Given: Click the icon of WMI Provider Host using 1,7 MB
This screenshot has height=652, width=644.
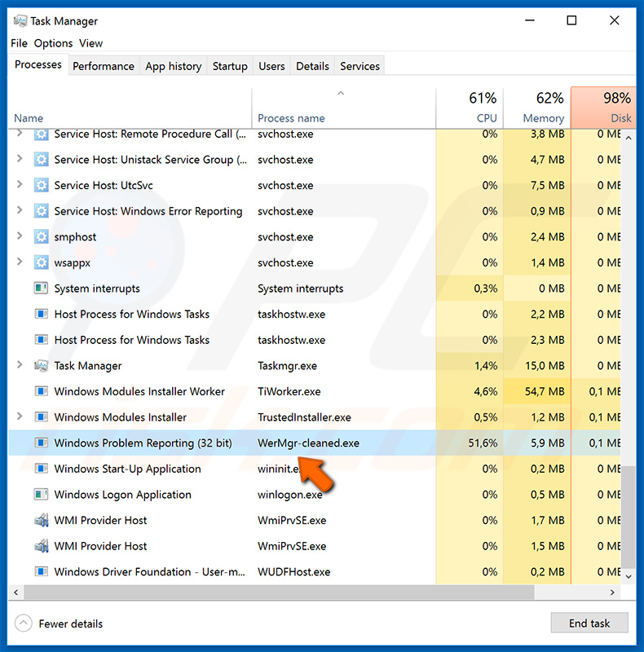Looking at the screenshot, I should pyautogui.click(x=41, y=520).
